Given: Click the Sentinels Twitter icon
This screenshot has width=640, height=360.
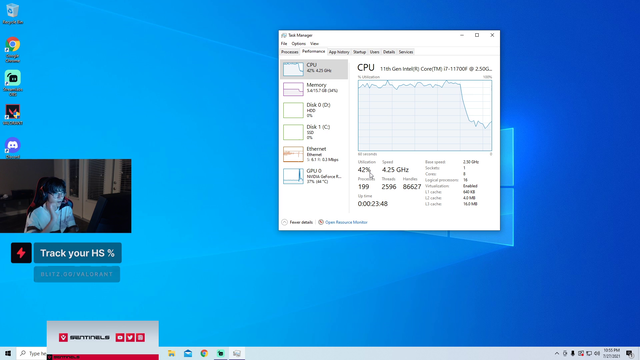Looking at the screenshot, I should (130, 338).
